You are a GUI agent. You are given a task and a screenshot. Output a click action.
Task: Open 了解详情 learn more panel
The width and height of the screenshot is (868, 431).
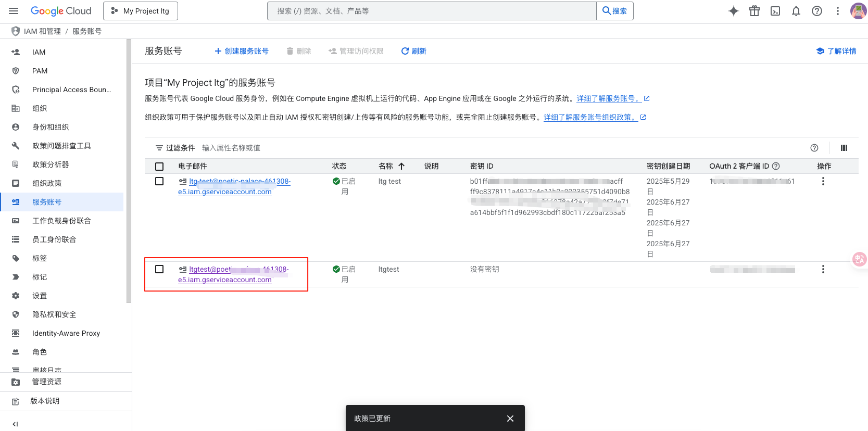point(836,51)
